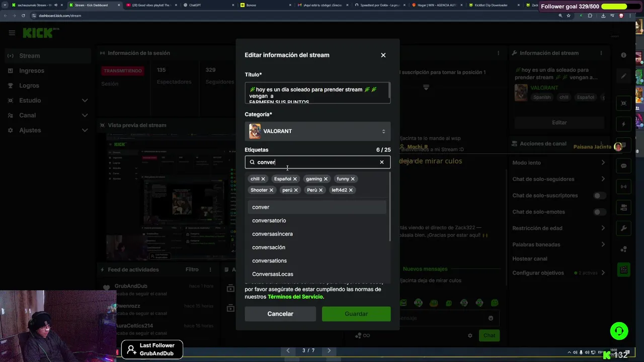Open the Información del stream three-dot menu
Viewport: 644px width, 362px height.
(601, 53)
